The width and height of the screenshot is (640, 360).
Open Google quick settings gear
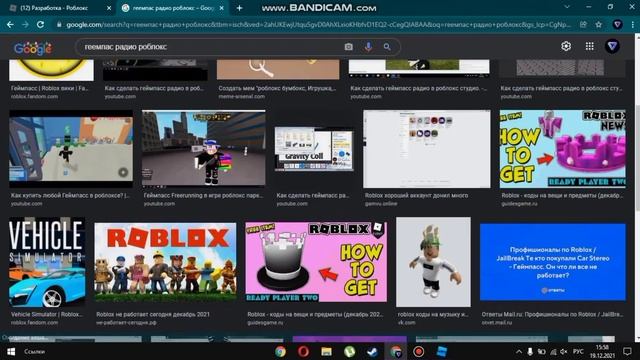tap(566, 46)
